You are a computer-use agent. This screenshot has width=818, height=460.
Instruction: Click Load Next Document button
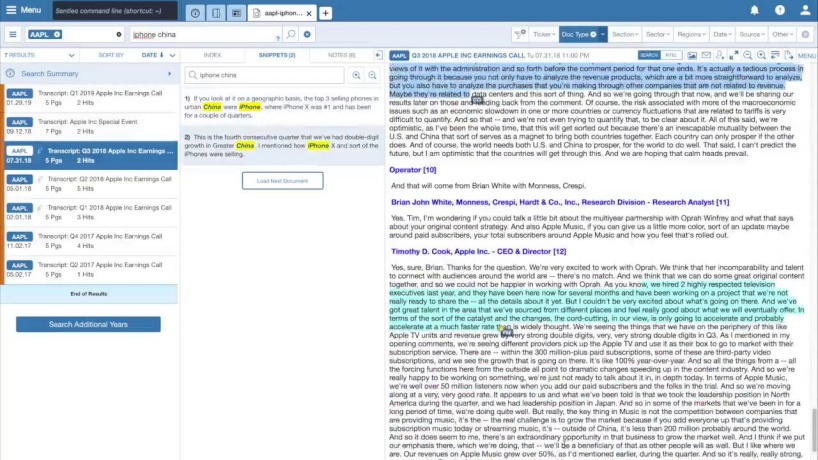point(282,181)
